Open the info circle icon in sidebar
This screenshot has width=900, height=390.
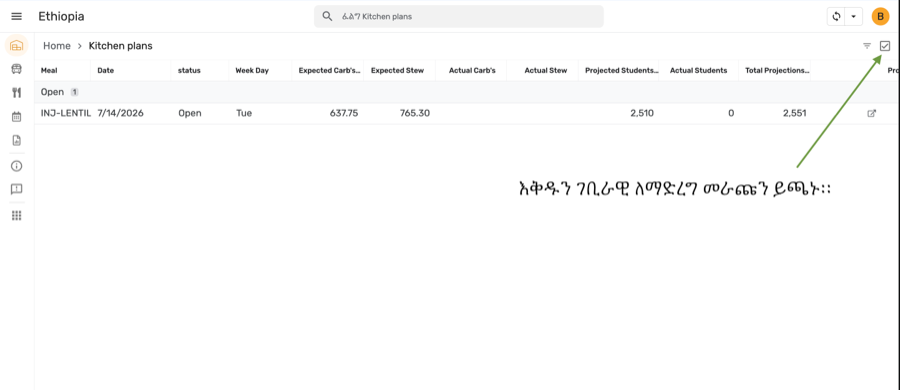pos(17,166)
